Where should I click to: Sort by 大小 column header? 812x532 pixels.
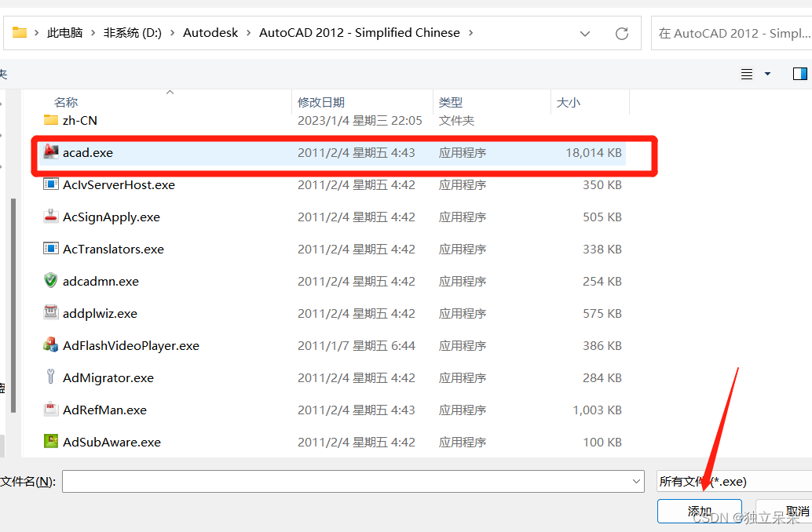coord(568,102)
